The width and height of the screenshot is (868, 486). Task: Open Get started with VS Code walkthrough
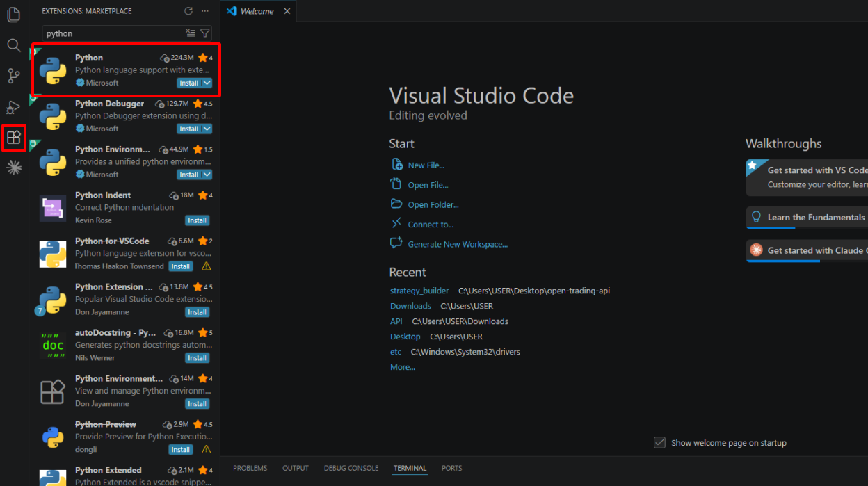[x=807, y=177]
